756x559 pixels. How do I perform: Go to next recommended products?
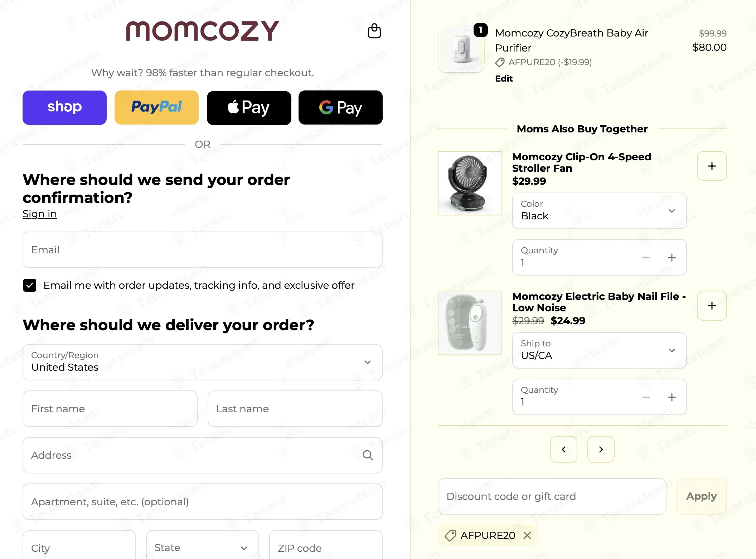[x=601, y=449]
